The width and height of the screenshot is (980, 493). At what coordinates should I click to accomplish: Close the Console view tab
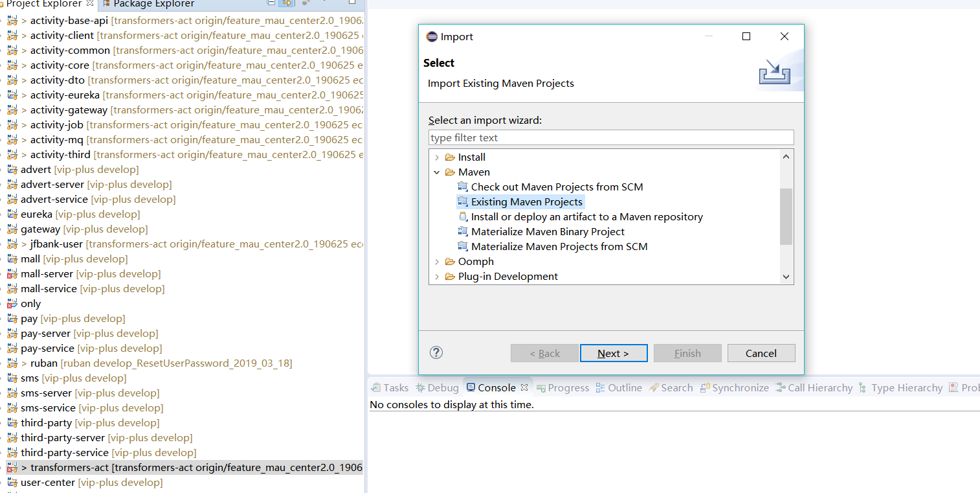pyautogui.click(x=524, y=387)
